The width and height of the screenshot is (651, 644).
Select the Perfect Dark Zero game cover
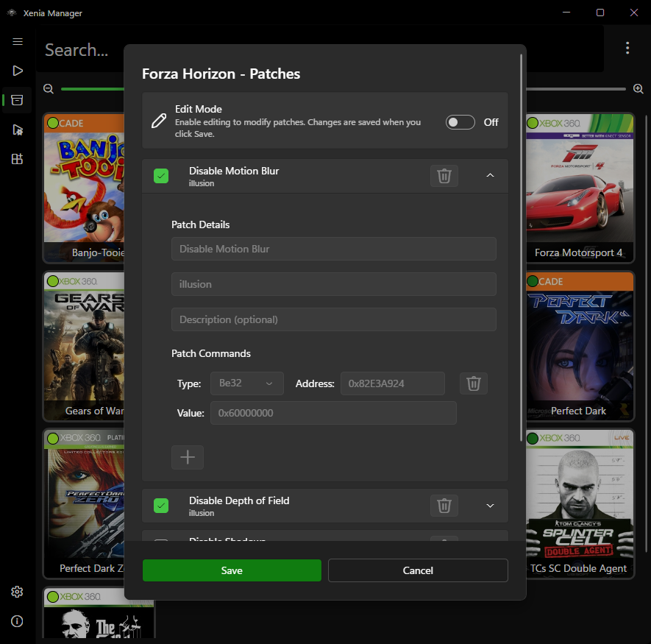pos(84,504)
